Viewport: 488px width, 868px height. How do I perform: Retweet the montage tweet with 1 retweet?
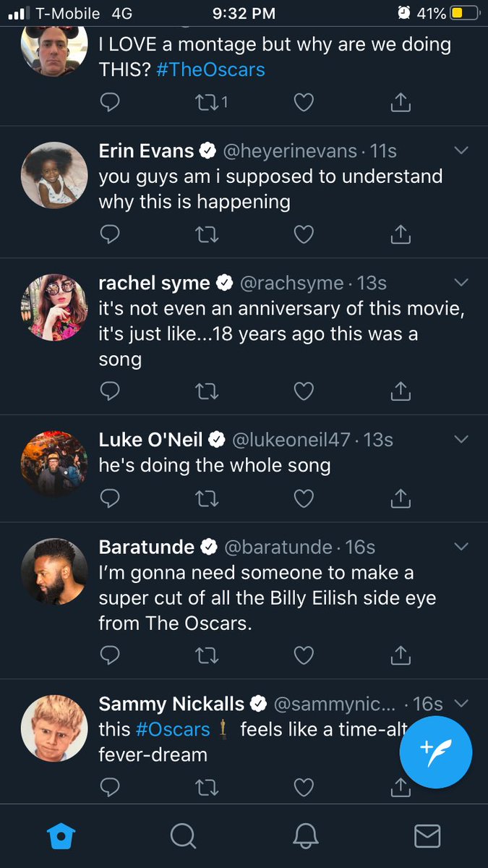212,103
